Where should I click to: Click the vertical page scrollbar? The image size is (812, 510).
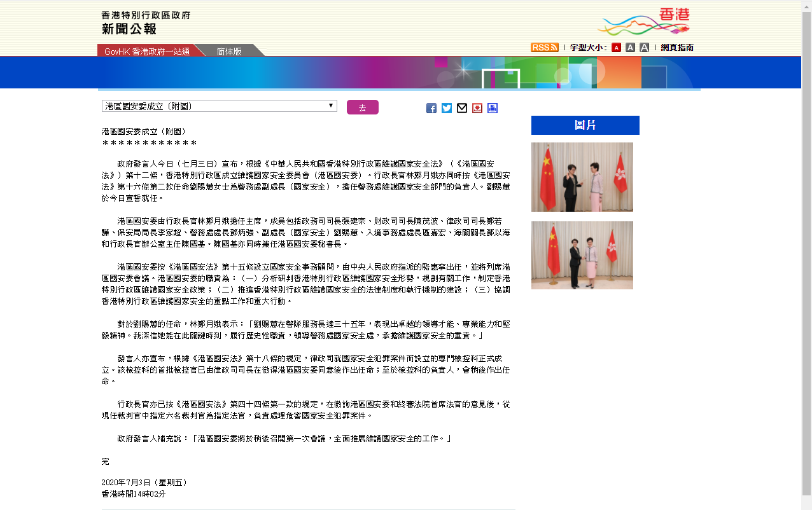(806, 254)
